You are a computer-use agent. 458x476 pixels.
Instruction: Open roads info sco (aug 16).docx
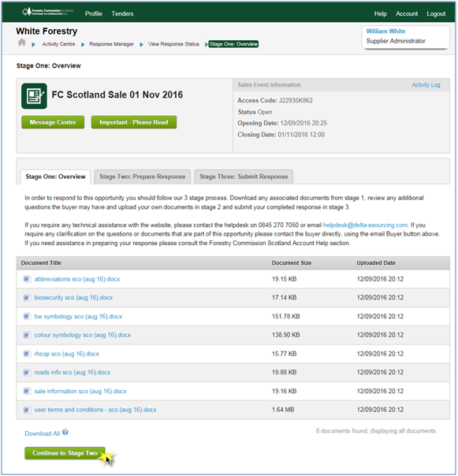(x=73, y=372)
